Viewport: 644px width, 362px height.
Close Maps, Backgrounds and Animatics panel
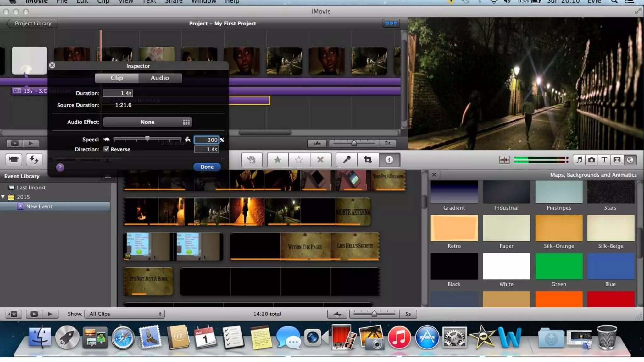click(x=434, y=175)
